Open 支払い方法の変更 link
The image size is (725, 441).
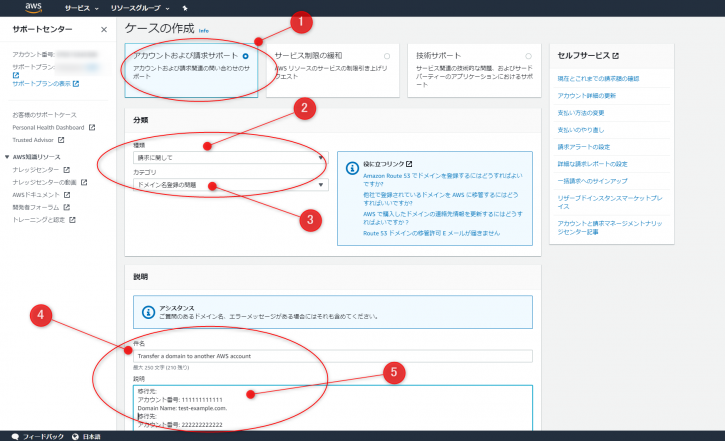(581, 113)
